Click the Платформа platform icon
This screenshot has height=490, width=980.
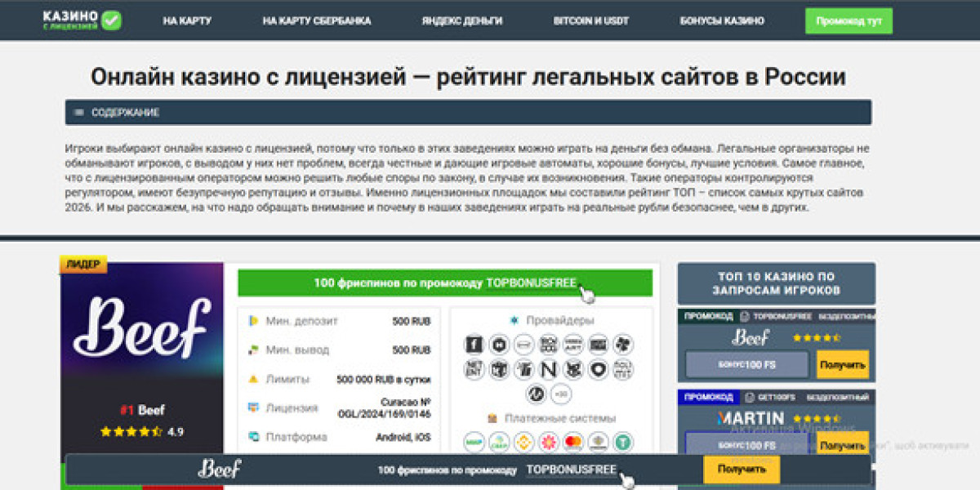[256, 436]
